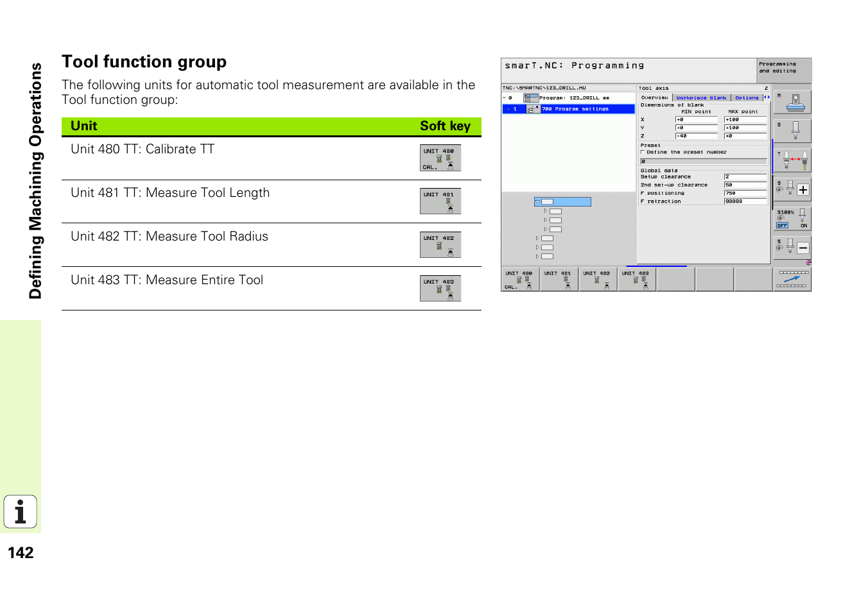Check Define the preset number box
The width and height of the screenshot is (868, 612).
(643, 153)
